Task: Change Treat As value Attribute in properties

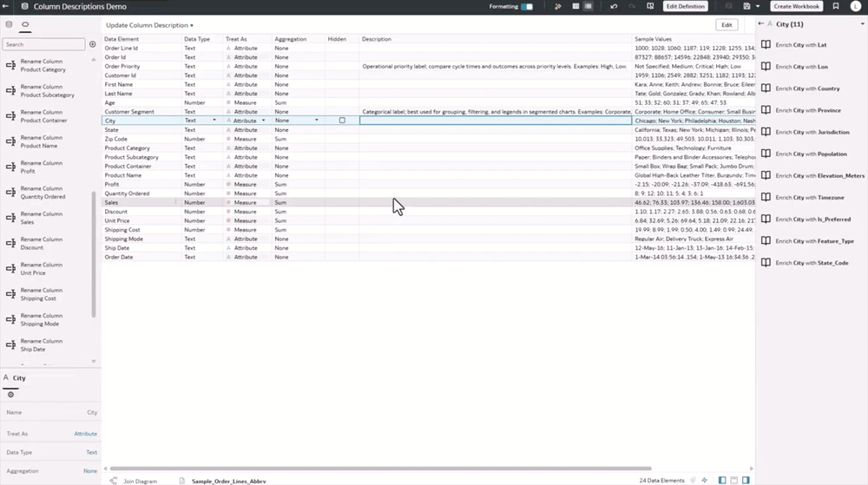Action: pos(85,434)
